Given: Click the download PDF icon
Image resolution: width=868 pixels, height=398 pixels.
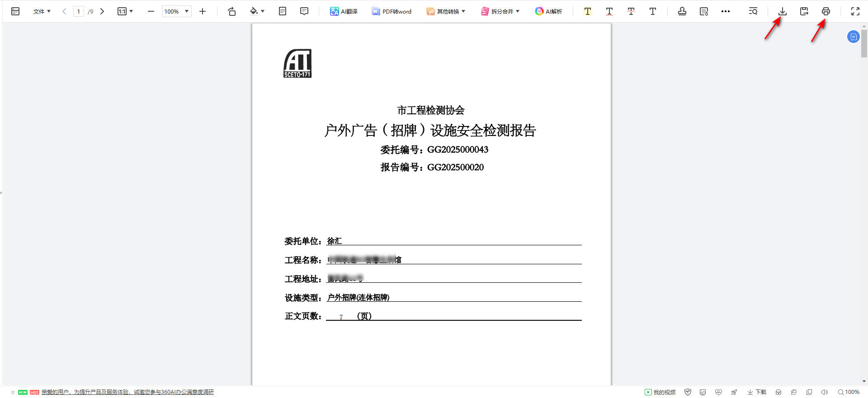Looking at the screenshot, I should pyautogui.click(x=782, y=11).
